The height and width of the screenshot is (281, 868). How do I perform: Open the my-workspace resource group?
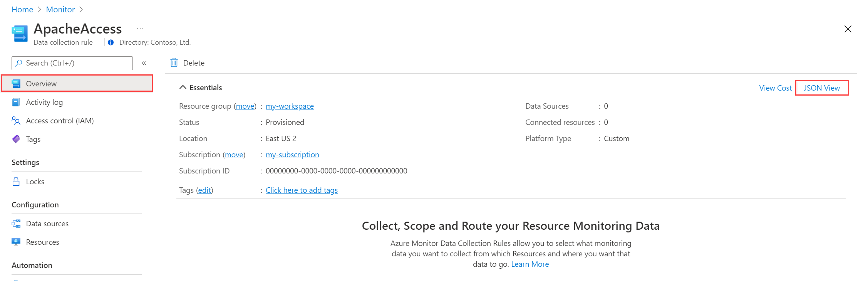(290, 106)
